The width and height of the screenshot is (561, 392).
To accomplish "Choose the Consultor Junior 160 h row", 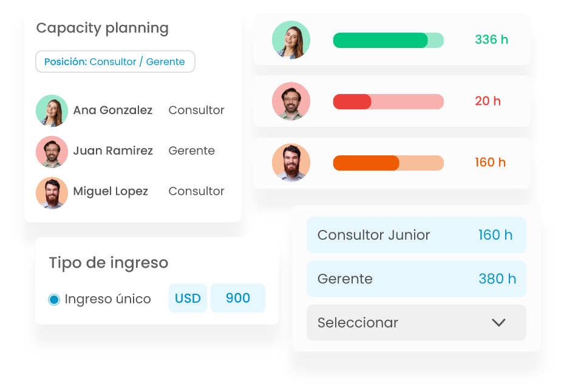I will pos(416,235).
